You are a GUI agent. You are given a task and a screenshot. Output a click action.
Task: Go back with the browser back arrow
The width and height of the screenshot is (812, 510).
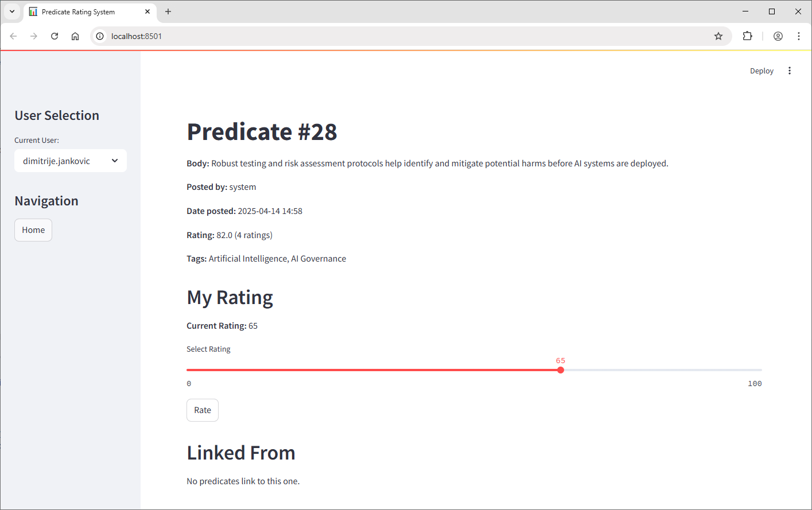(13, 36)
